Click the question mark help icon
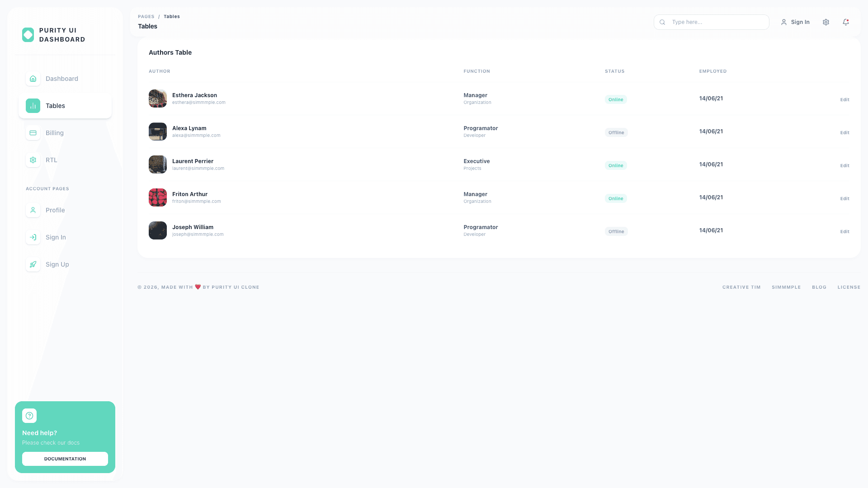This screenshot has height=488, width=868. coord(29,415)
